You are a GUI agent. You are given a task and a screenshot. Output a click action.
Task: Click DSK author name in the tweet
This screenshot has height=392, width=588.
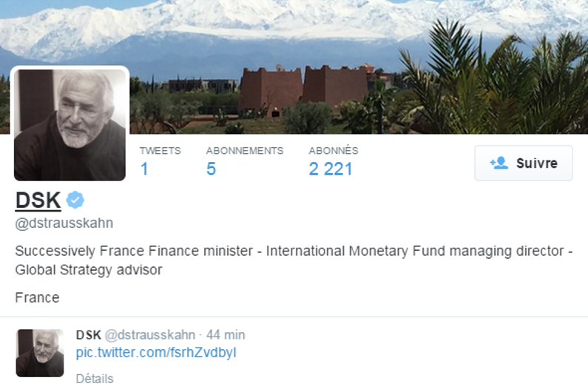click(x=89, y=334)
